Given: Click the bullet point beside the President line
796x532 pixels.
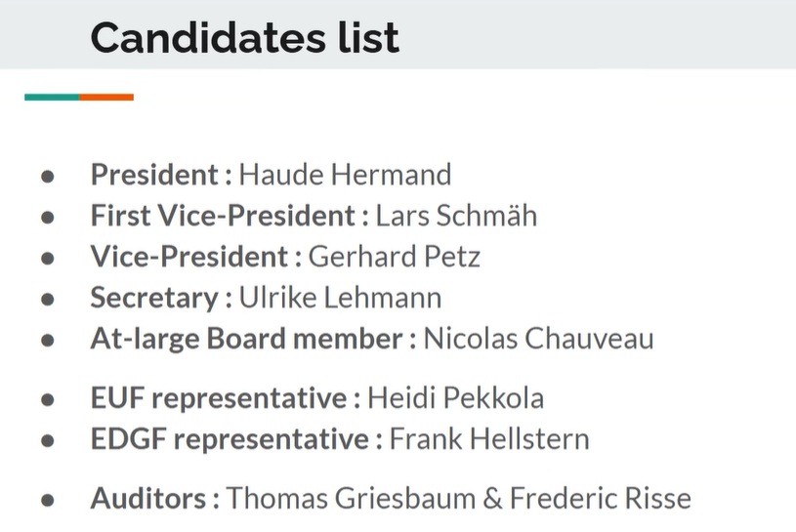Looking at the screenshot, I should click(47, 177).
